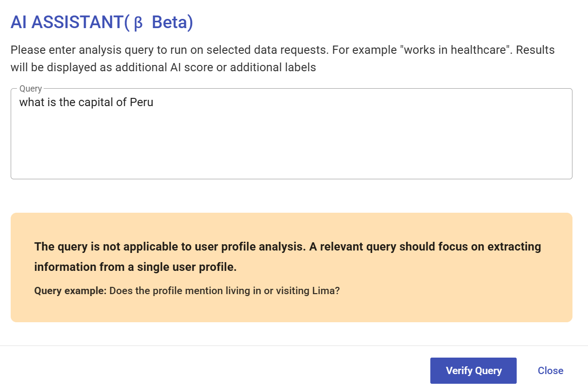Viewport: 588px width, 392px height.
Task: Click the word "Beta)" in the title
Action: click(172, 23)
